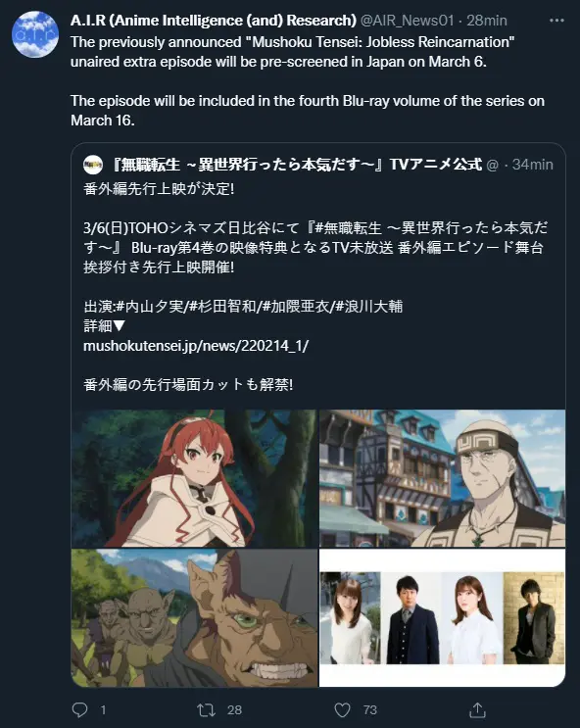The height and width of the screenshot is (728, 580).
Task: Open the #無職転生 hashtag in quoted tweet
Action: click(x=348, y=228)
